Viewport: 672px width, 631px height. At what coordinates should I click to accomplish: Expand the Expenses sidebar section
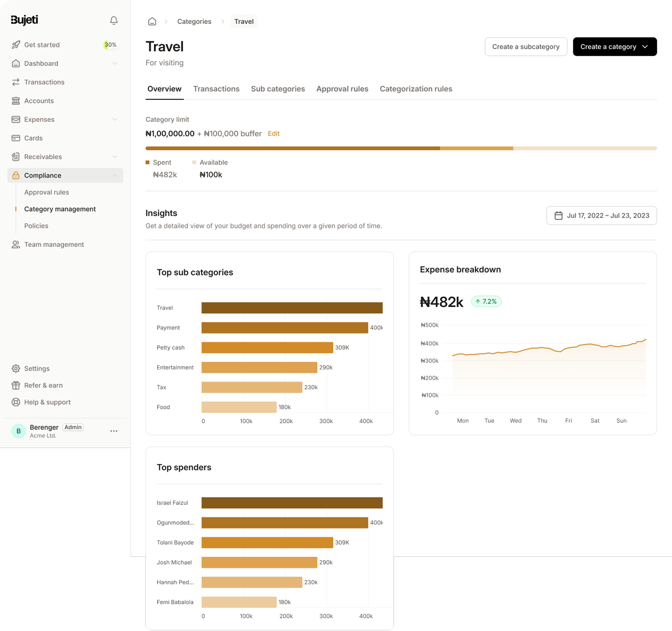tap(115, 119)
